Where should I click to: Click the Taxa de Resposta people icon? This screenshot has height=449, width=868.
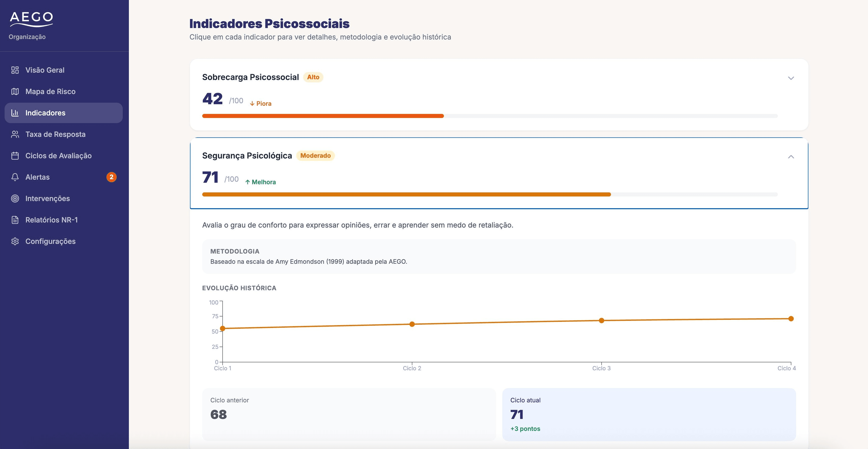15,134
